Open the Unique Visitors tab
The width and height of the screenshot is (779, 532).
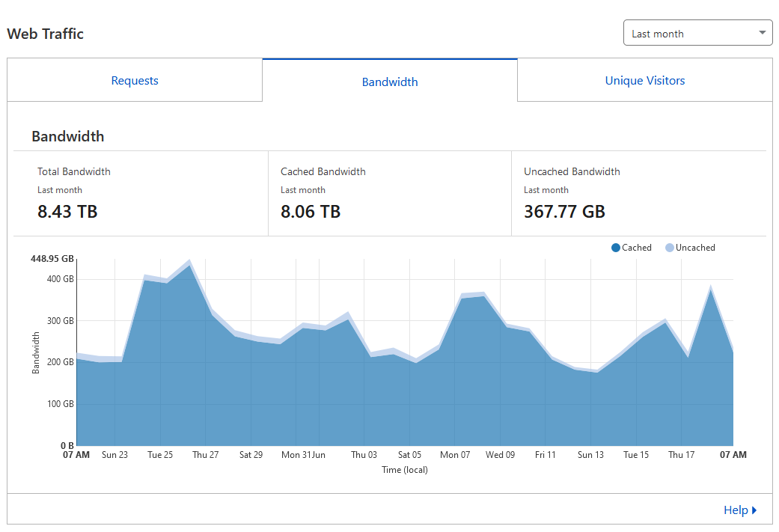tap(645, 81)
